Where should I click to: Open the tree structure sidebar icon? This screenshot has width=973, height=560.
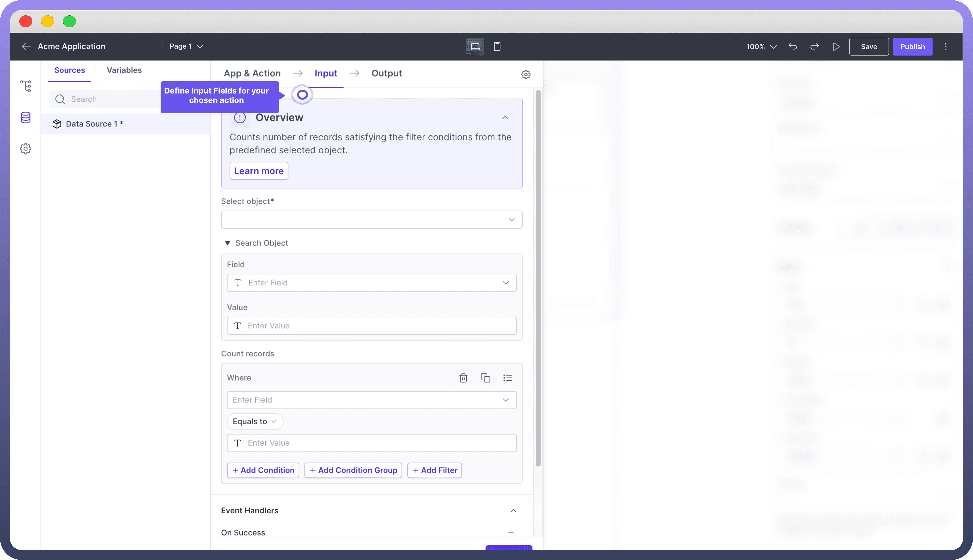click(26, 86)
